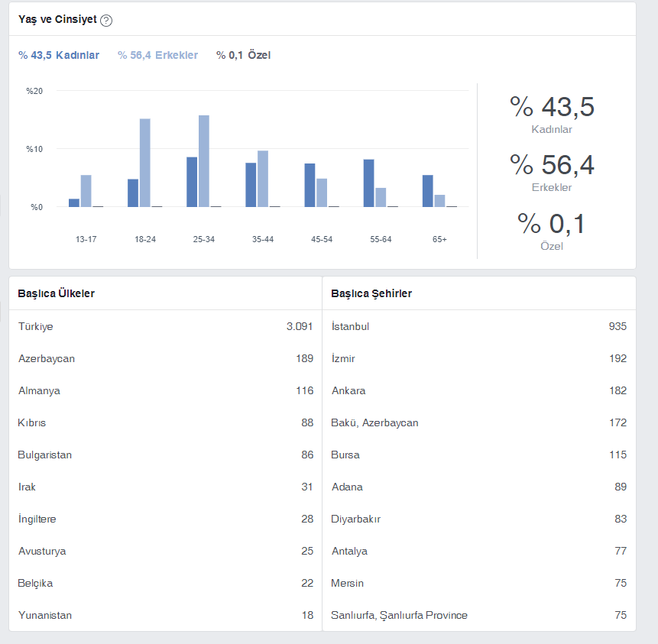This screenshot has height=644, width=658.
Task: Click the 45-54 women bar
Action: pos(310,185)
